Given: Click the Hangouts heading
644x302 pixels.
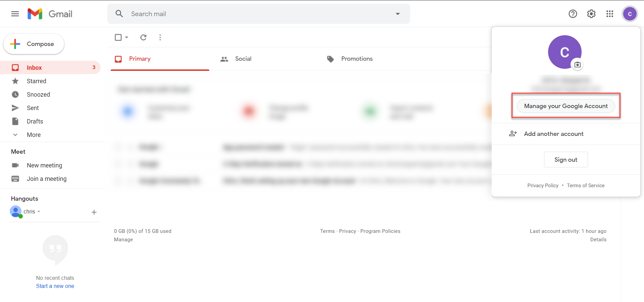Looking at the screenshot, I should click(24, 199).
